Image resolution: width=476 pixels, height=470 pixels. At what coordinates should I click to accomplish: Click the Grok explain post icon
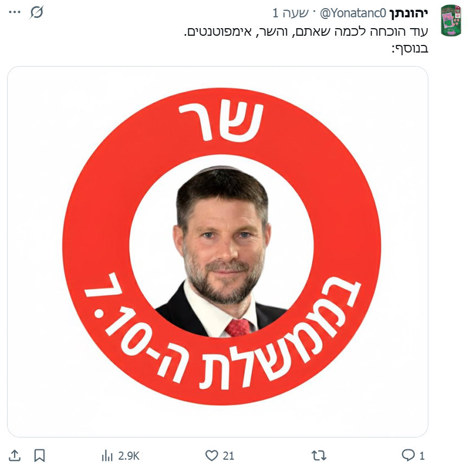pyautogui.click(x=37, y=12)
